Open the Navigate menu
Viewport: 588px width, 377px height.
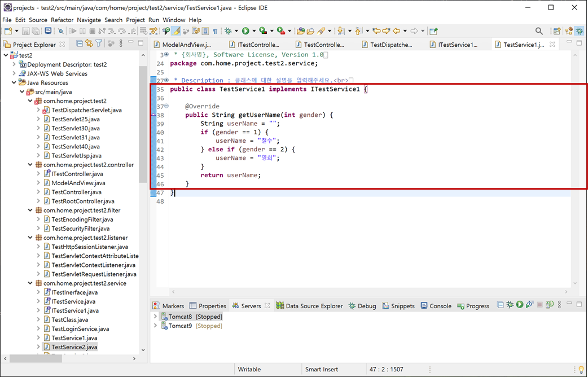click(x=89, y=20)
